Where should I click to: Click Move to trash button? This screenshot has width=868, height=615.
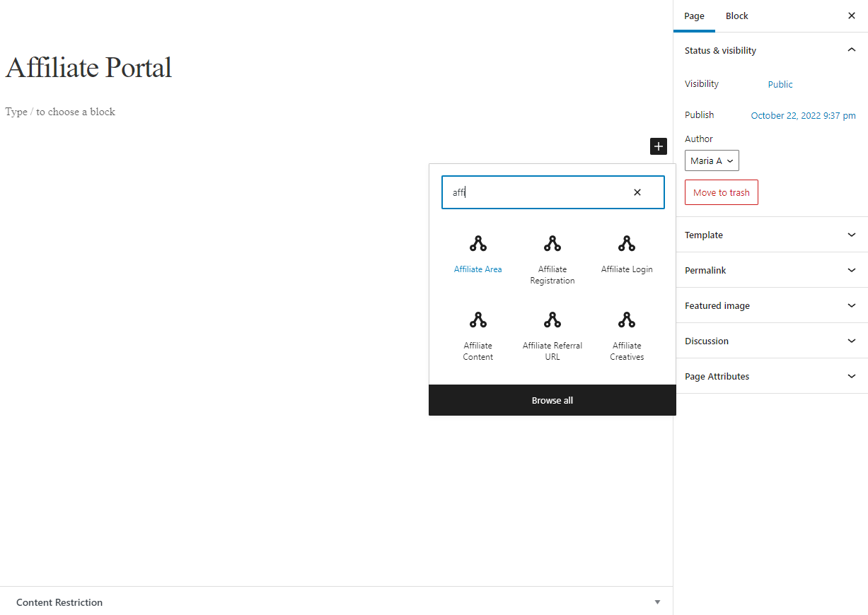[722, 192]
